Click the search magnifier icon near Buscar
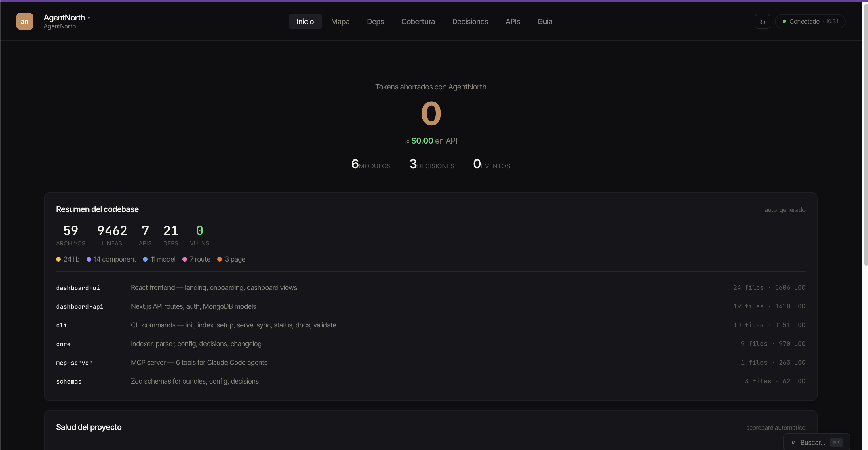This screenshot has height=450, width=868. tap(793, 442)
